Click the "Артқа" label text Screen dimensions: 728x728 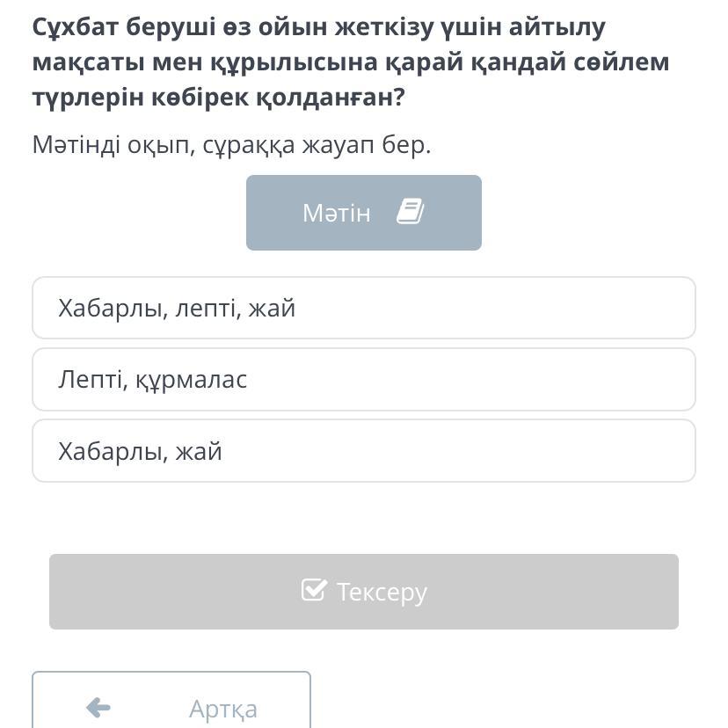pyautogui.click(x=223, y=709)
